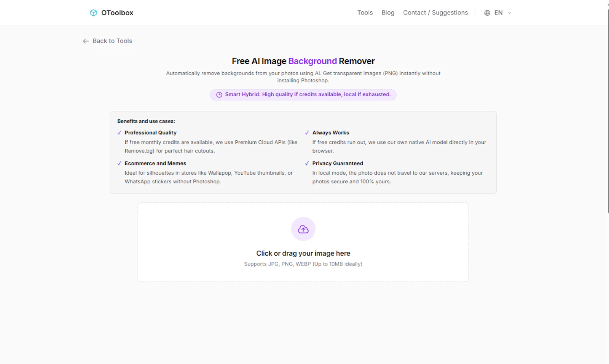Select the EN language label
The height and width of the screenshot is (364, 609).
point(498,13)
